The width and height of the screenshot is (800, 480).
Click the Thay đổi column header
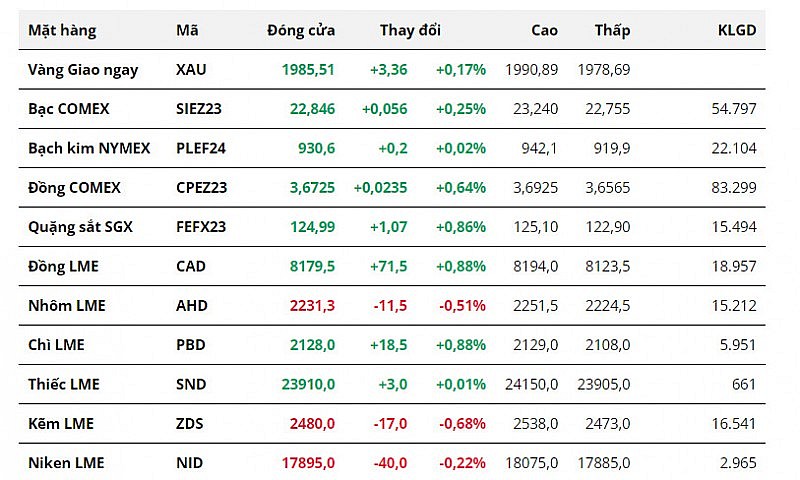click(x=409, y=30)
